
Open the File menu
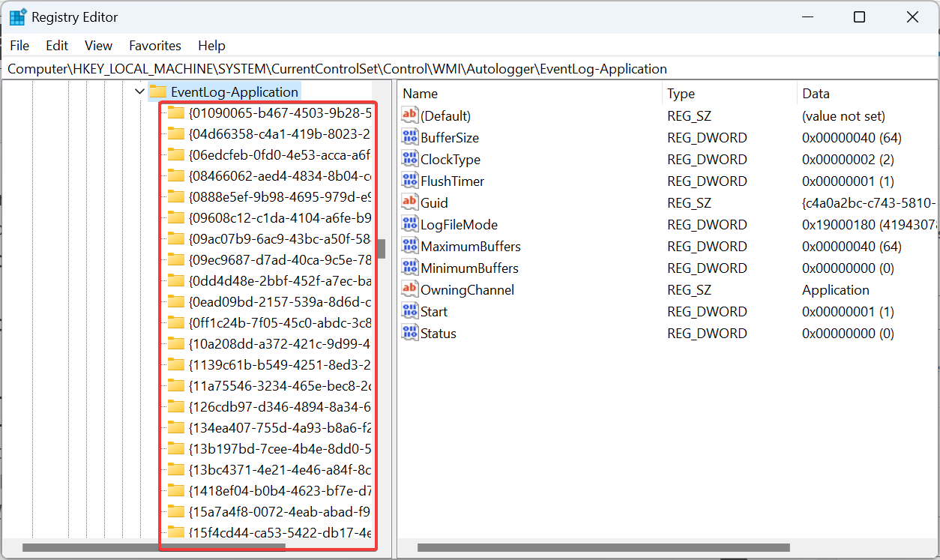pos(19,45)
